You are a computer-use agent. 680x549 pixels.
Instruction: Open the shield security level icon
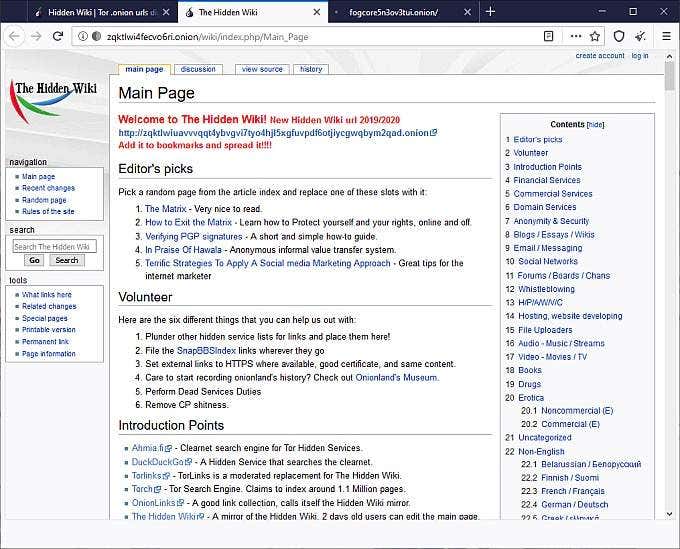[x=619, y=36]
